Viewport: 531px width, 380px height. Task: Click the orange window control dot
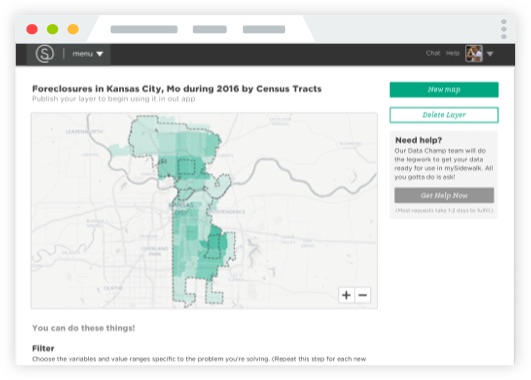pos(73,29)
